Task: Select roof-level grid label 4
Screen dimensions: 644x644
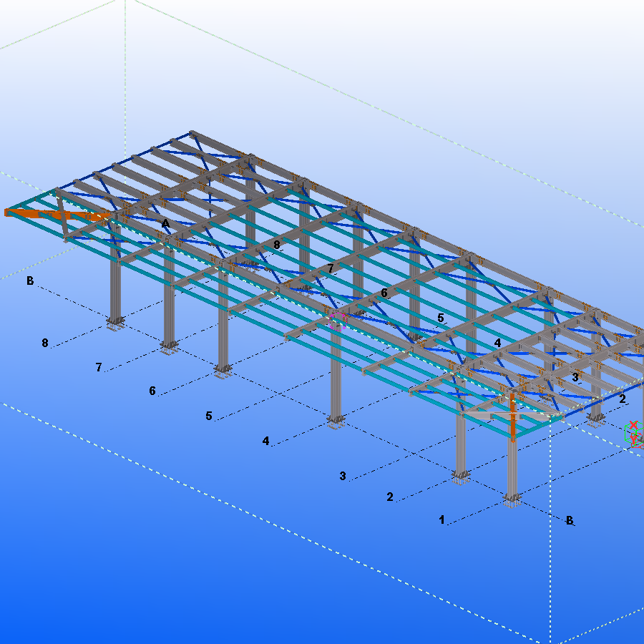Action: coord(497,343)
